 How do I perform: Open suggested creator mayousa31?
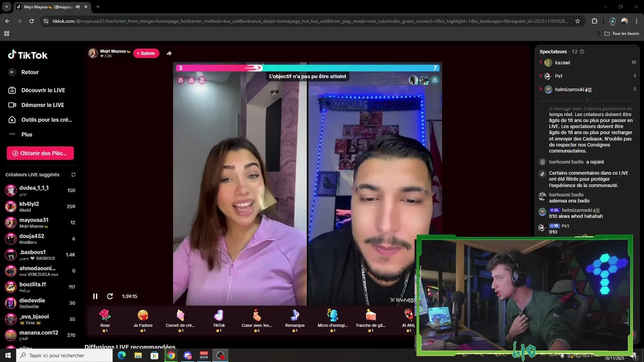click(x=40, y=223)
